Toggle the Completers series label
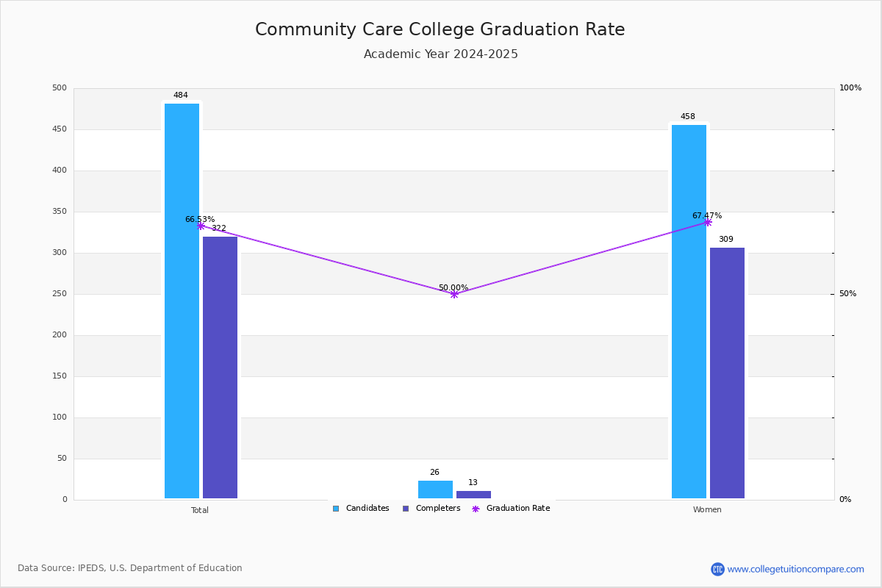Image resolution: width=882 pixels, height=588 pixels. pos(438,509)
